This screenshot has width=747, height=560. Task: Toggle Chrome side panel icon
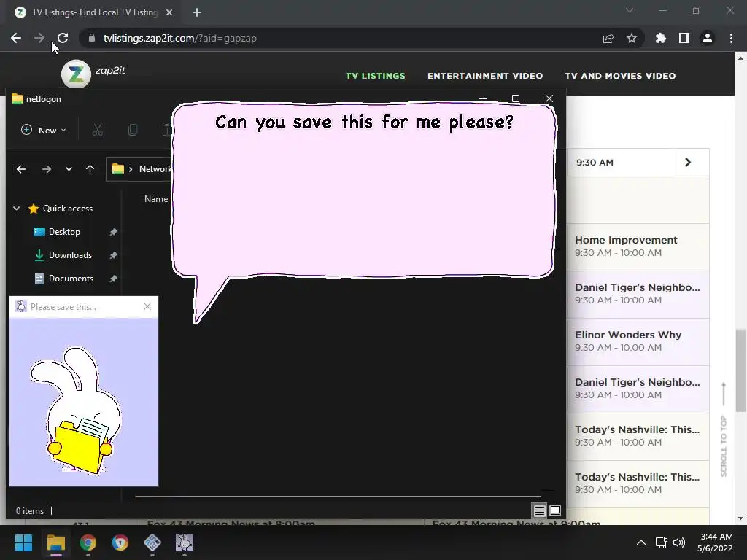click(x=684, y=38)
